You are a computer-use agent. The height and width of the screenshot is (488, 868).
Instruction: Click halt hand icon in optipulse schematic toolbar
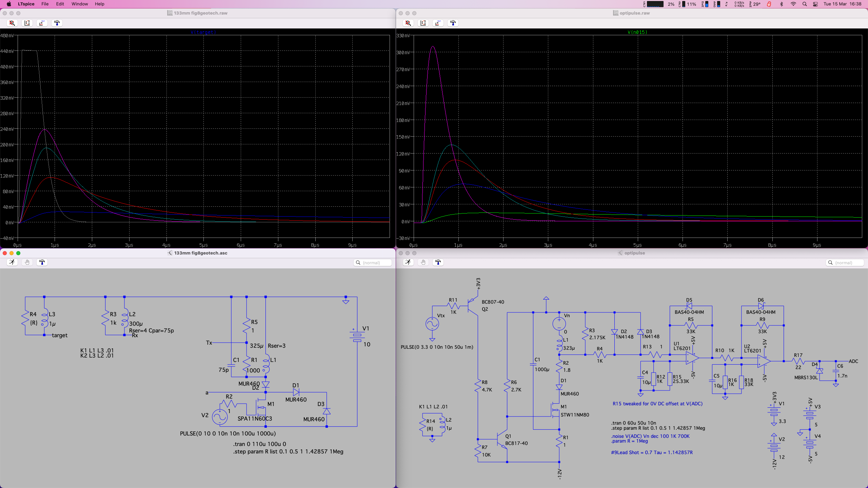423,262
